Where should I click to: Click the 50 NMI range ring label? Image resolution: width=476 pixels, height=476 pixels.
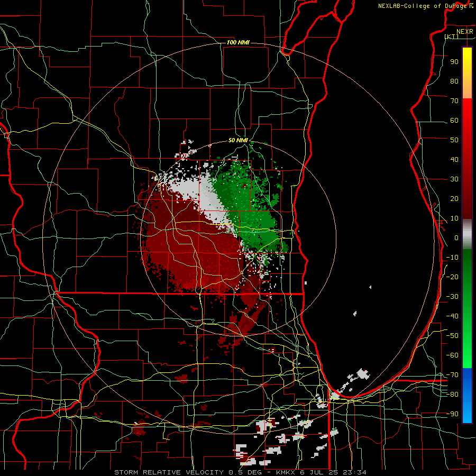point(239,140)
